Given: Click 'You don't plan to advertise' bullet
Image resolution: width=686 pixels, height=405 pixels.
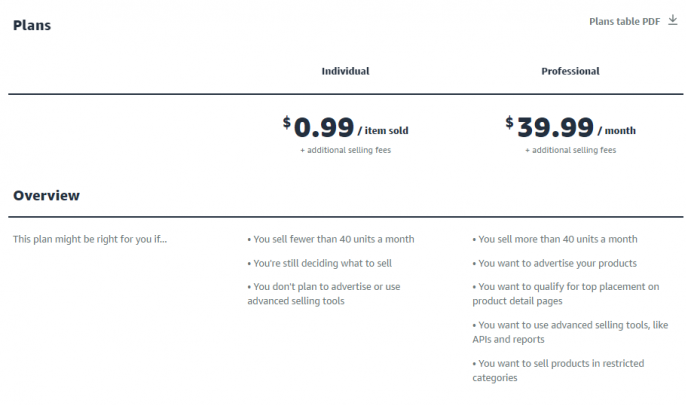Looking at the screenshot, I should coord(324,293).
